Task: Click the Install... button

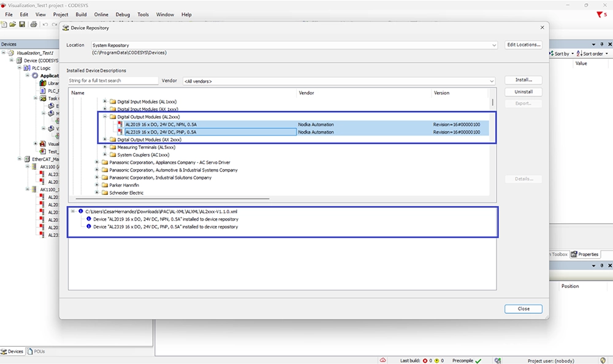Action: pos(524,80)
